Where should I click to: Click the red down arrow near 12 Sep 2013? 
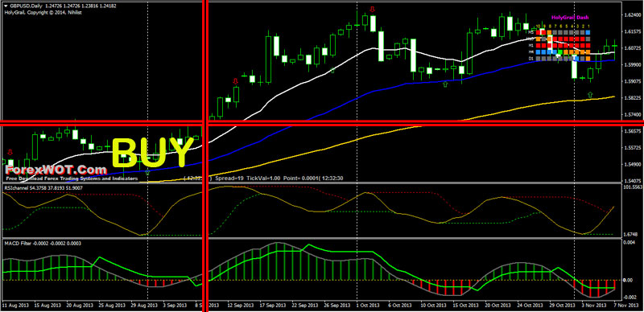tap(236, 81)
